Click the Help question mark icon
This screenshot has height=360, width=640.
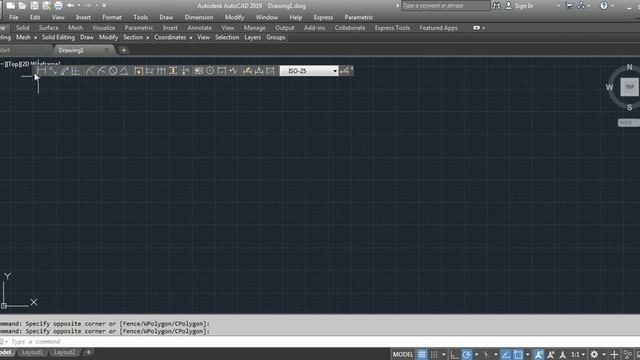(604, 6)
